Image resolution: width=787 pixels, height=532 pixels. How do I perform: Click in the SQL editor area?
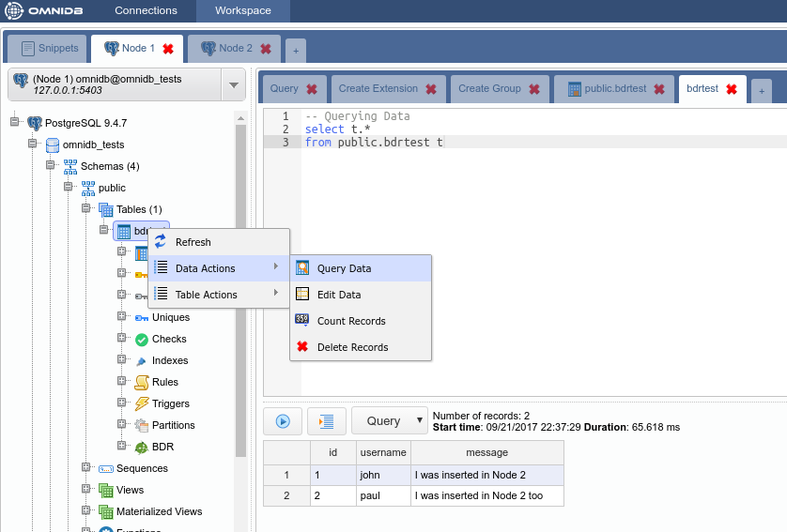[535, 263]
